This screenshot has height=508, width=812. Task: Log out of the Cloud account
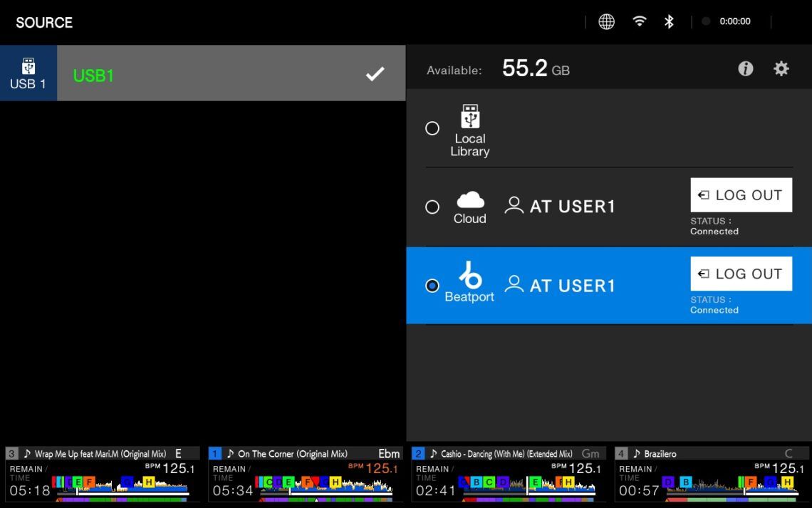pos(741,195)
